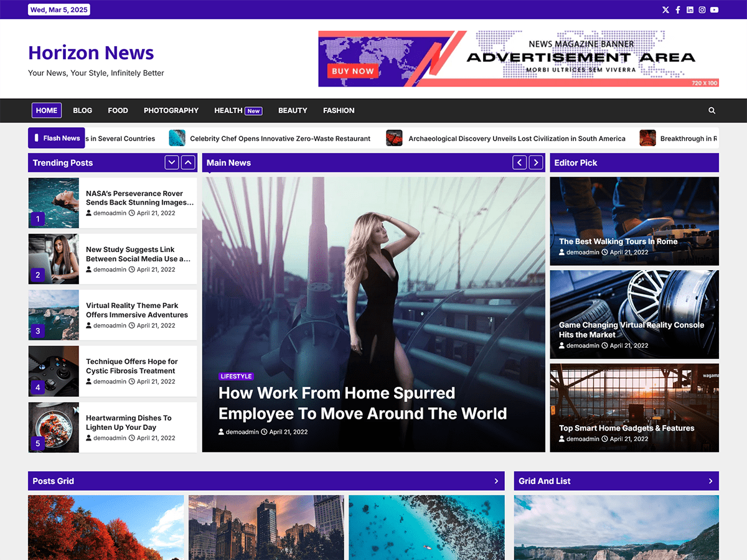Click the arrow icon on Grid And List header
The height and width of the screenshot is (560, 747).
pyautogui.click(x=710, y=481)
